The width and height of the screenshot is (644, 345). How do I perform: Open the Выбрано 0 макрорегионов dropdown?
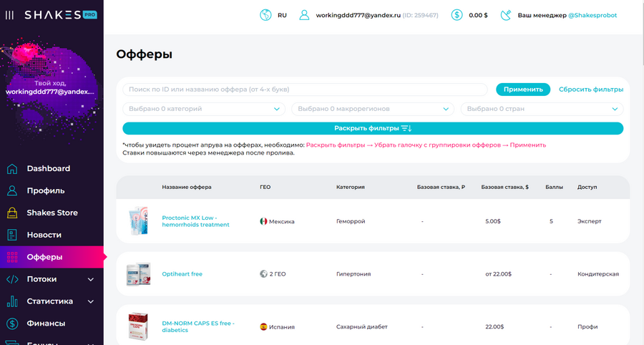[x=372, y=109]
